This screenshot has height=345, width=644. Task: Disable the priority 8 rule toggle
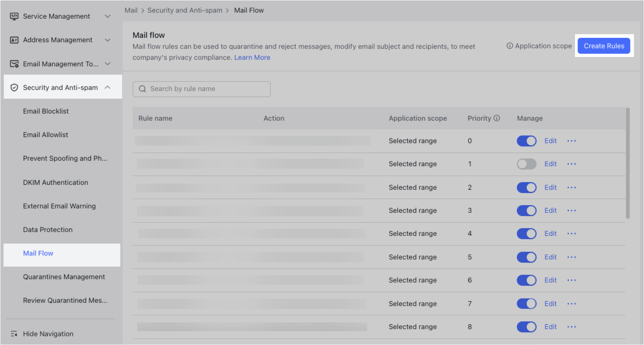[527, 326]
